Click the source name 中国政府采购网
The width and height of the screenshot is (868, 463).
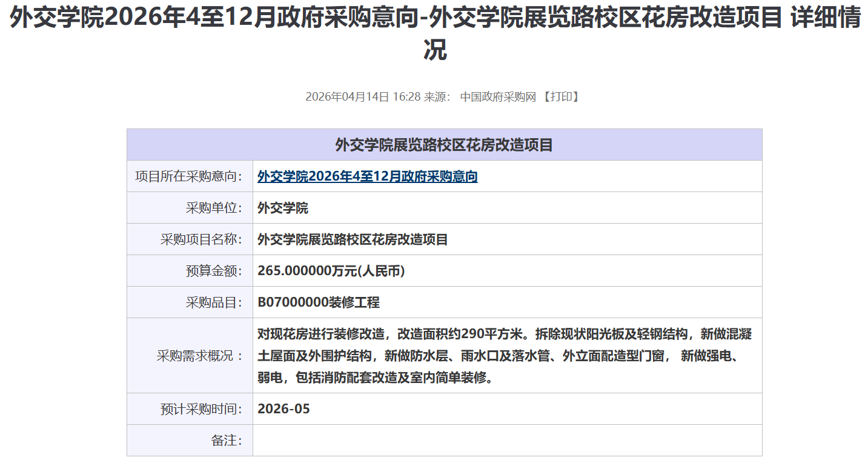point(499,97)
